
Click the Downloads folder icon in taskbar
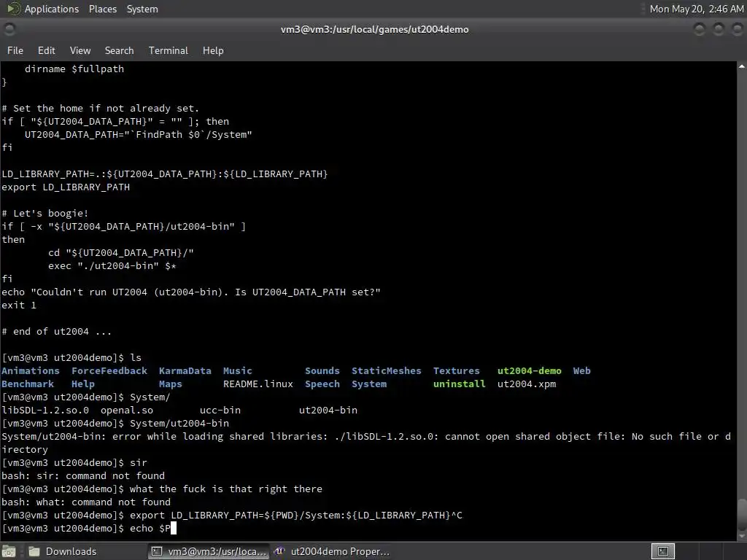point(34,551)
